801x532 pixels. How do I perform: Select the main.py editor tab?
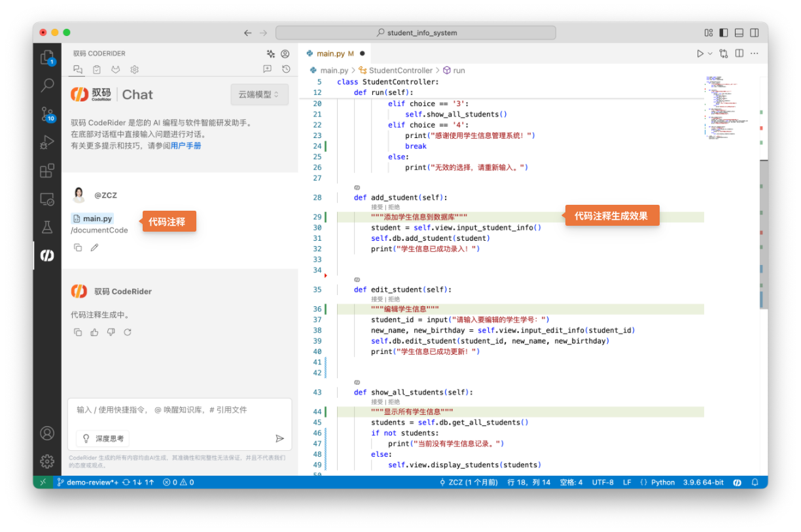point(336,54)
